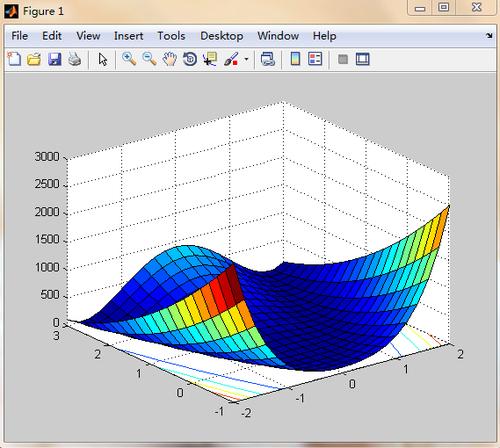This screenshot has width=500, height=448.
Task: Close the Figure 1 window
Action: (477, 7)
